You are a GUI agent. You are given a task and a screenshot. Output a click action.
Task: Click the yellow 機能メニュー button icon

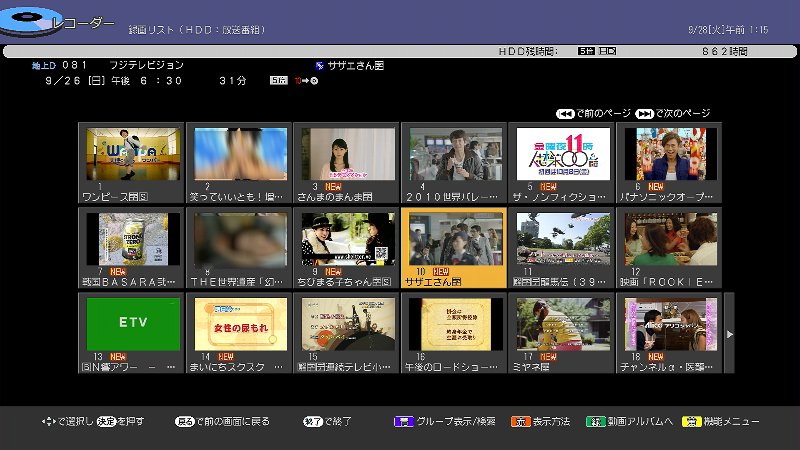pyautogui.click(x=691, y=422)
